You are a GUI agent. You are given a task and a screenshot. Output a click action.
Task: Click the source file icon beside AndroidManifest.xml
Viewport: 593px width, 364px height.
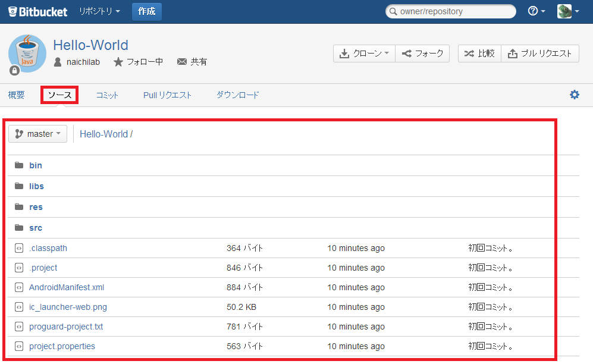coord(20,287)
